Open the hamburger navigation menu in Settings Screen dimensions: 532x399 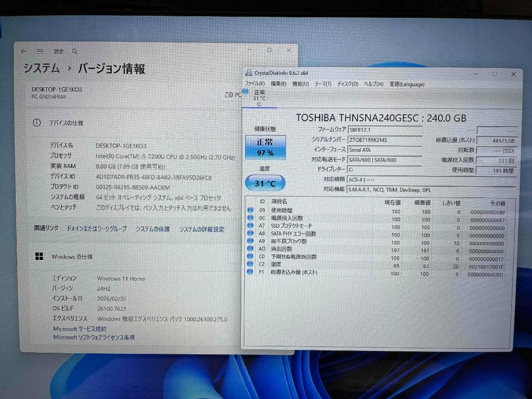click(39, 51)
